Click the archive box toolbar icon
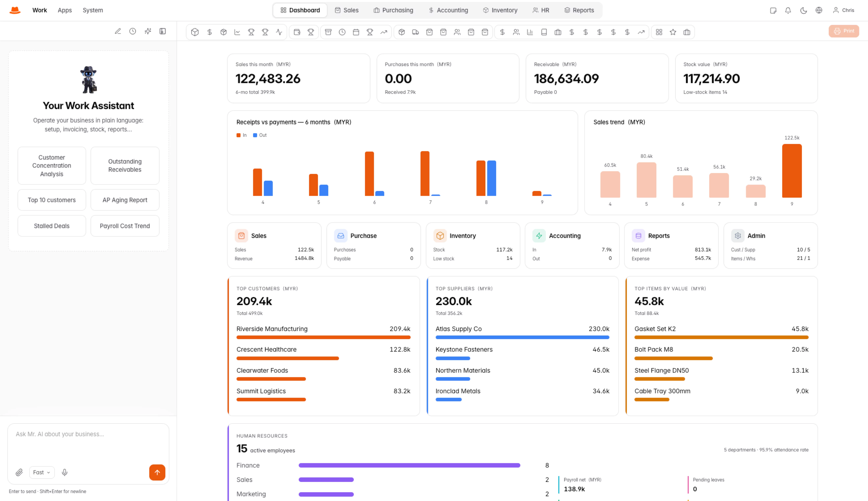This screenshot has height=501, width=868. pyautogui.click(x=328, y=32)
